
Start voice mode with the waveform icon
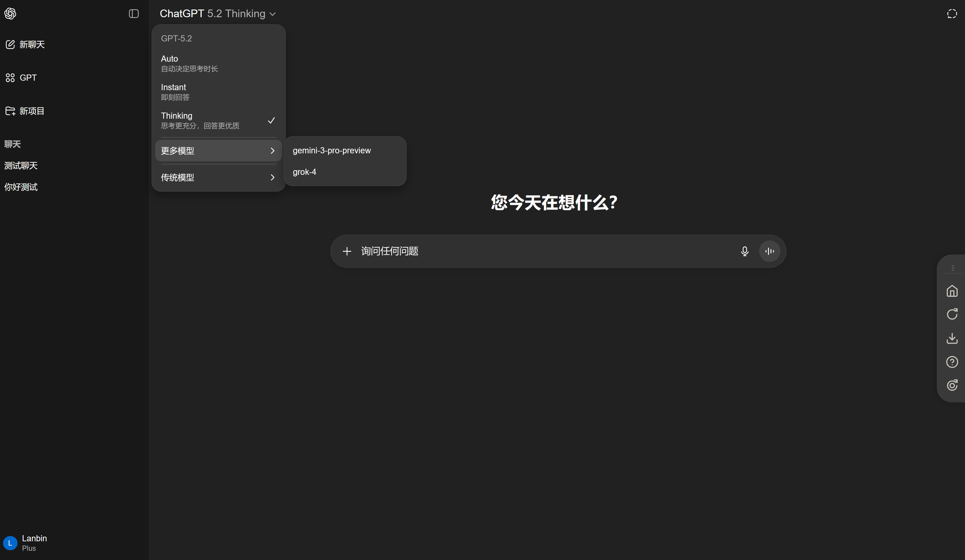coord(769,251)
